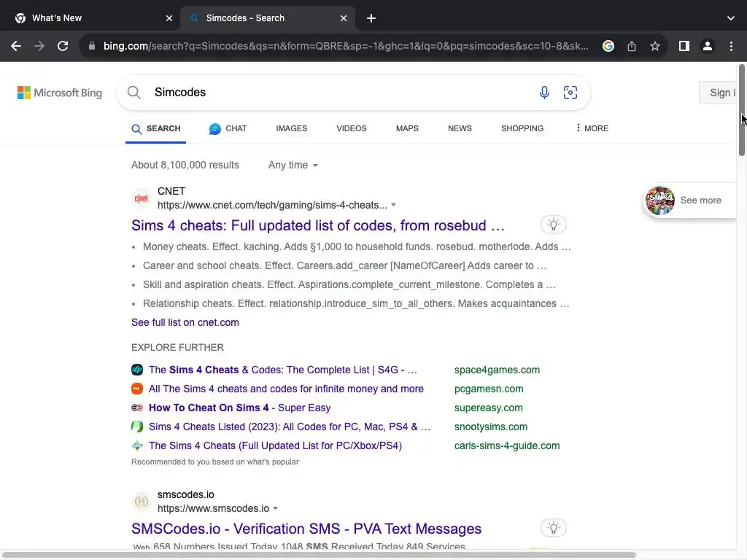Click the vertical page scrollbar
747x560 pixels.
(x=742, y=109)
